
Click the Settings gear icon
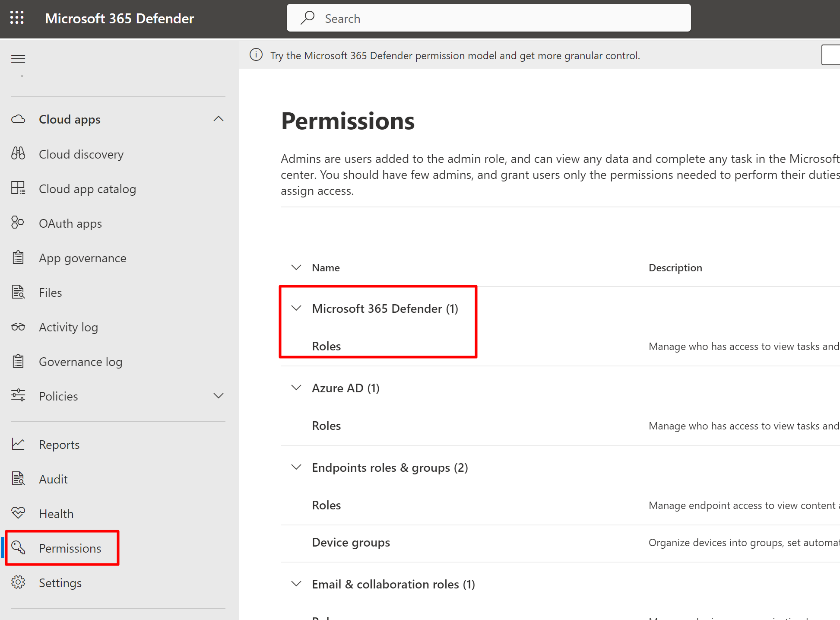pos(18,582)
